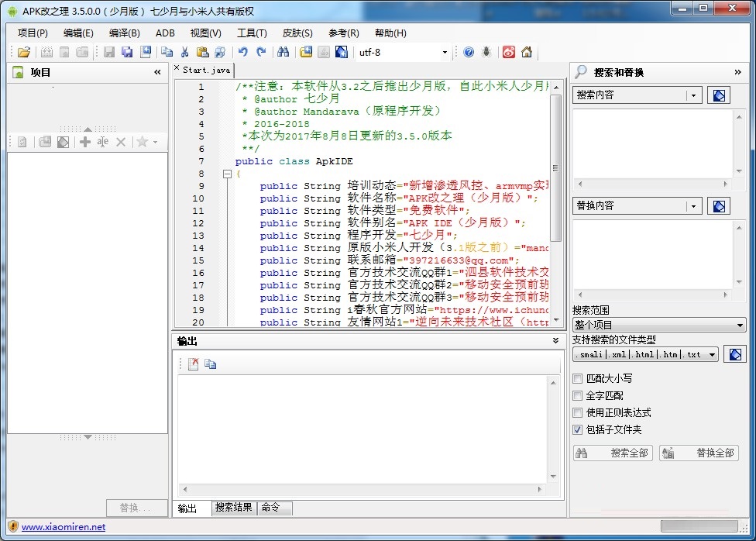The height and width of the screenshot is (541, 756).
Task: Open the star favorites dropdown arrow
Action: (x=155, y=142)
